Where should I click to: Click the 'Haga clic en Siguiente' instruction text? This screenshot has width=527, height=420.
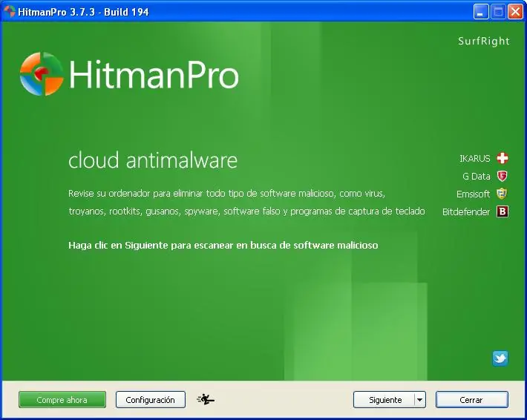[223, 246]
